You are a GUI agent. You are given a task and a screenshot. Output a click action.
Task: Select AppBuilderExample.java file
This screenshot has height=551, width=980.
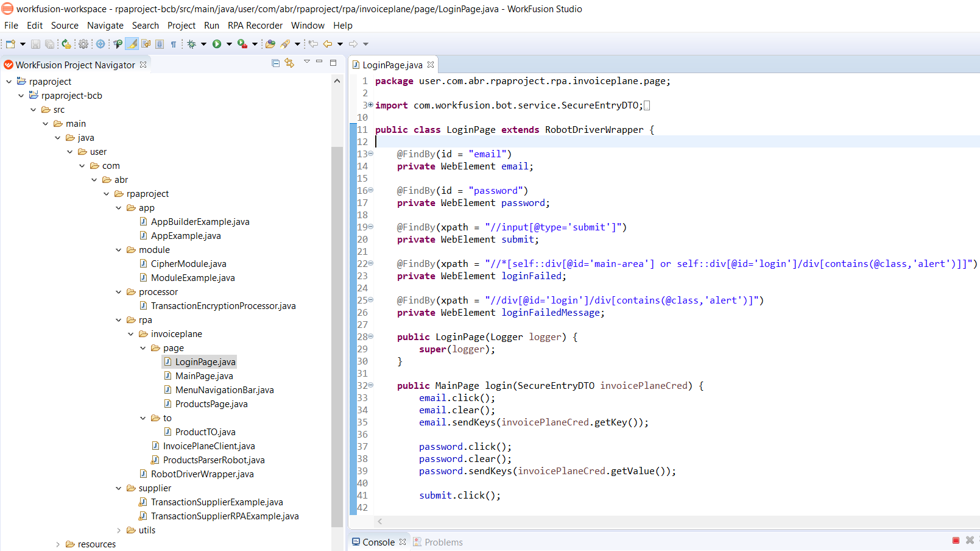pos(200,222)
